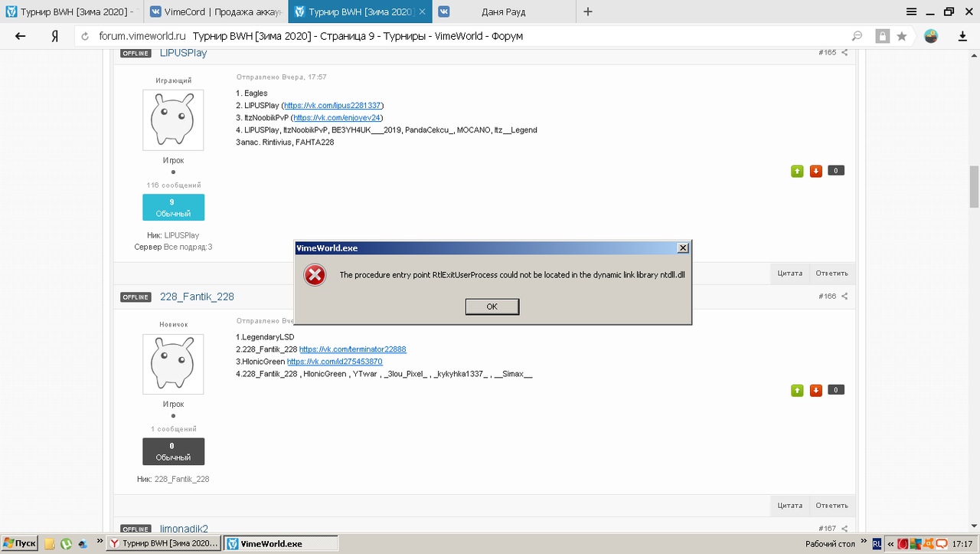Open the lock site-protection icon

click(x=883, y=36)
